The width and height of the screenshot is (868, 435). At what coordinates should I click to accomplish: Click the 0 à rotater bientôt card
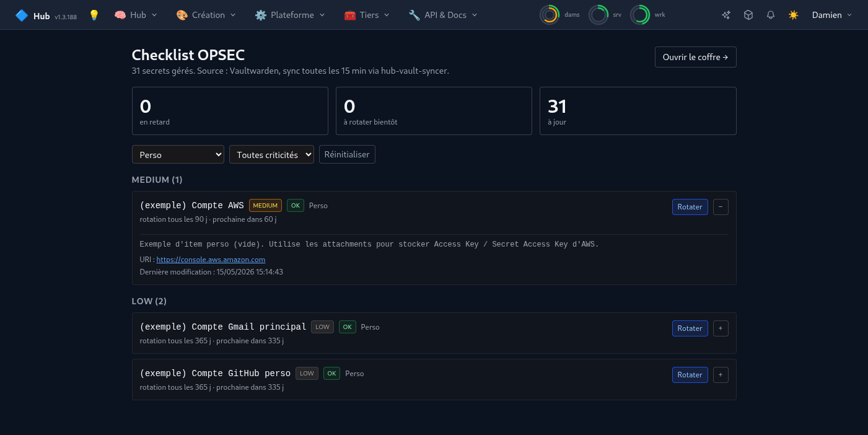pyautogui.click(x=434, y=111)
